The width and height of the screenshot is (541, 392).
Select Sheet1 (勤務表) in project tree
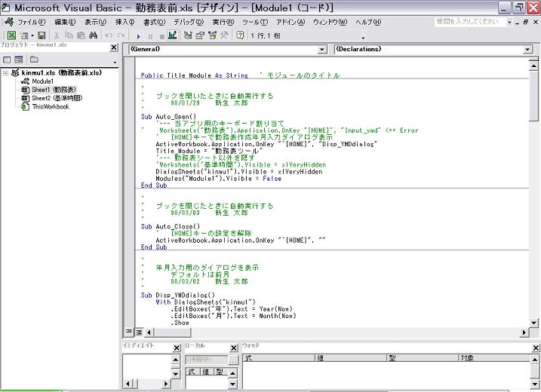click(x=54, y=90)
